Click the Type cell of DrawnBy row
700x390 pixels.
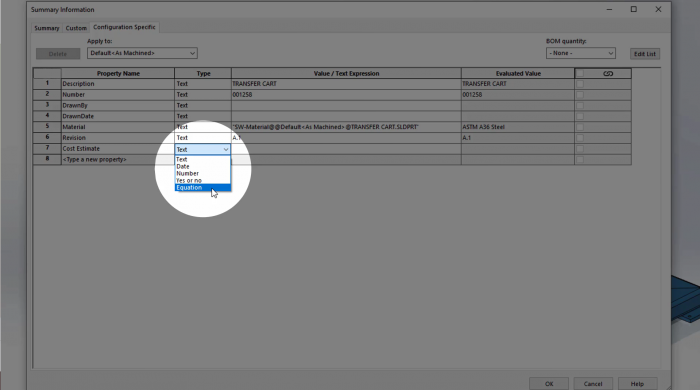coord(203,105)
